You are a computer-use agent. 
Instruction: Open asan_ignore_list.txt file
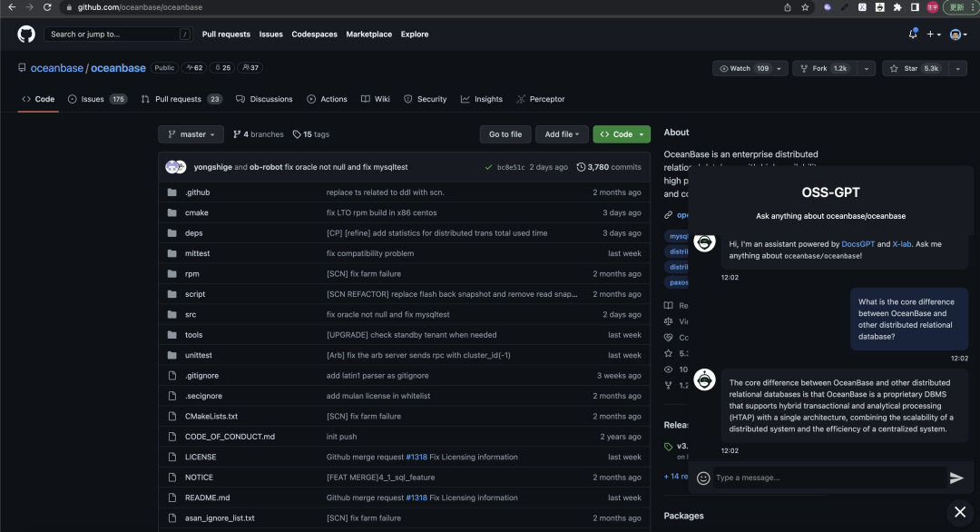pos(220,518)
